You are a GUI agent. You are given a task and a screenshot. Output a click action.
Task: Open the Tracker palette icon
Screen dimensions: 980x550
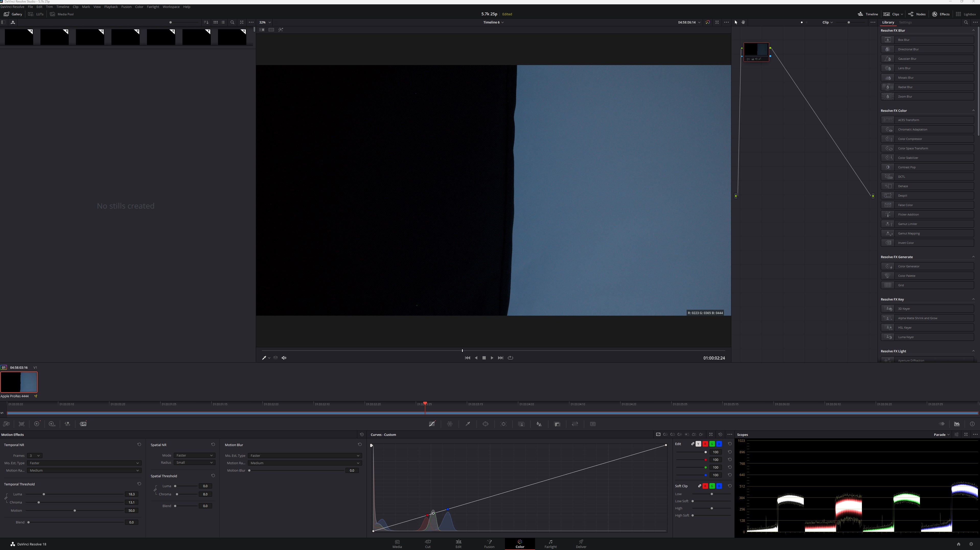coord(503,424)
